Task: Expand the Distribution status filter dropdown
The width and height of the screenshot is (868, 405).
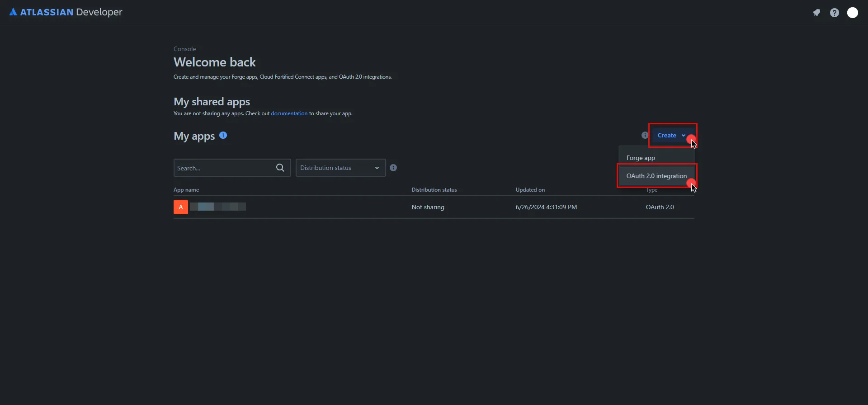Action: point(340,168)
